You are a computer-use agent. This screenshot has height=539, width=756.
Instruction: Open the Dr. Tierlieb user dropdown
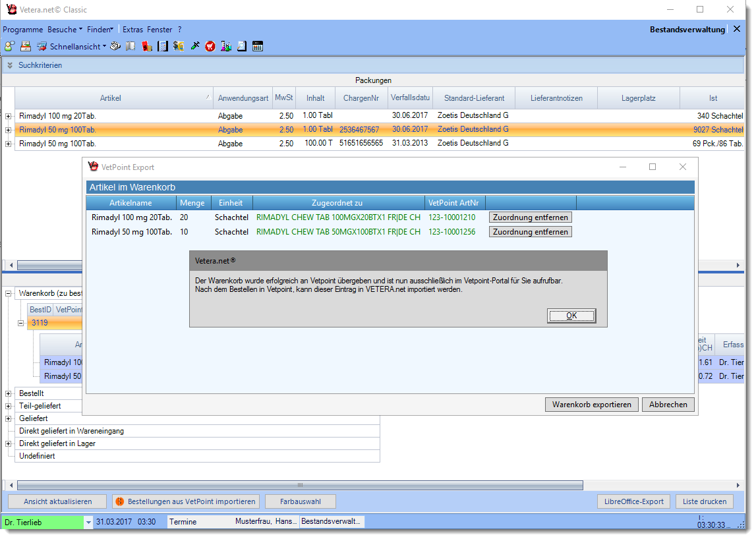coord(88,522)
